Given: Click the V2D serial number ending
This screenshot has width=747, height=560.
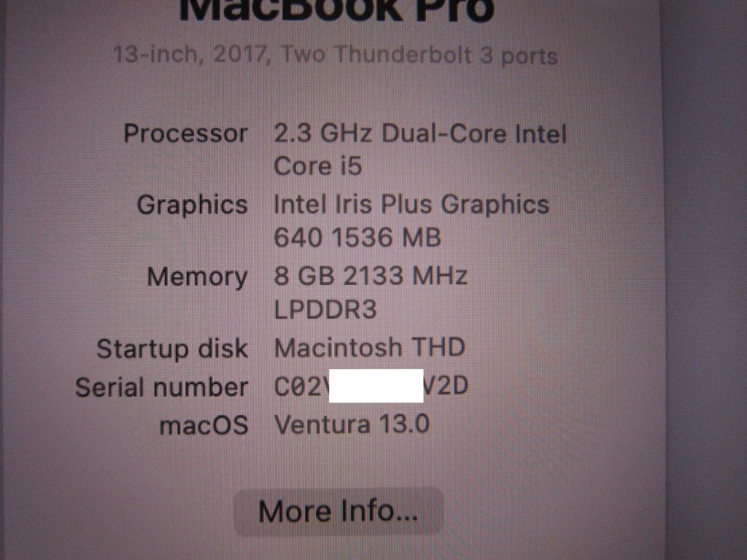Looking at the screenshot, I should point(446,386).
